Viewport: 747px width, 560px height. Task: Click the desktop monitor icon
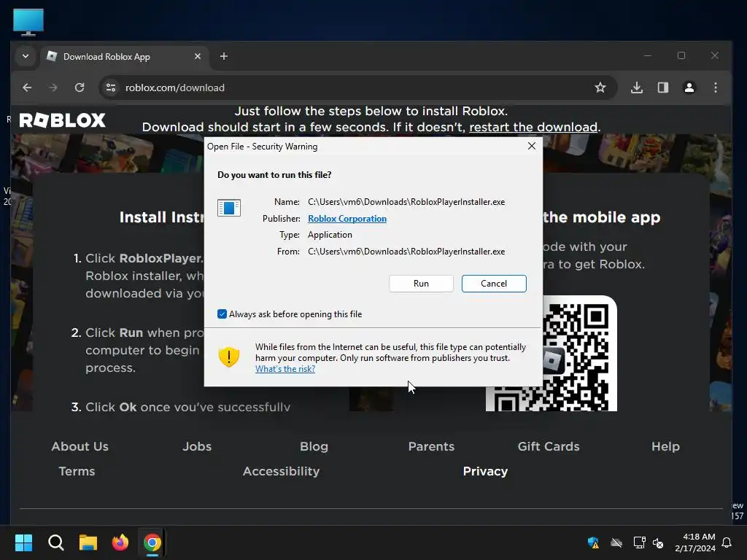[28, 22]
